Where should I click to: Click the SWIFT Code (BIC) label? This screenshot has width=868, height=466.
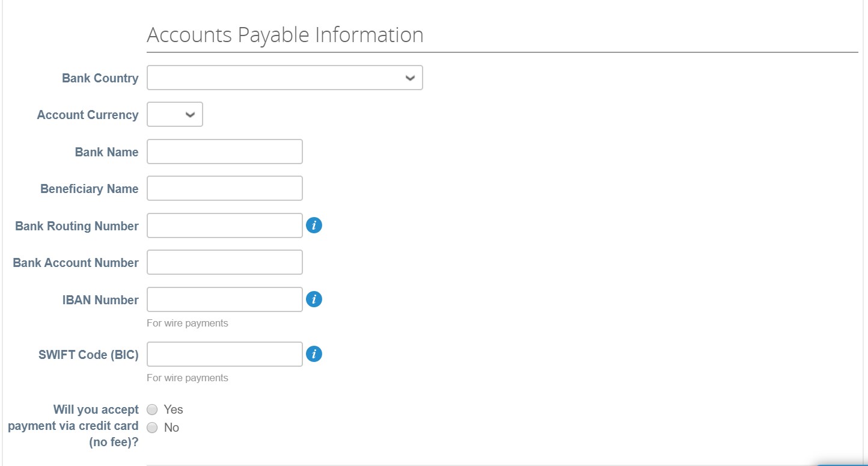click(88, 355)
